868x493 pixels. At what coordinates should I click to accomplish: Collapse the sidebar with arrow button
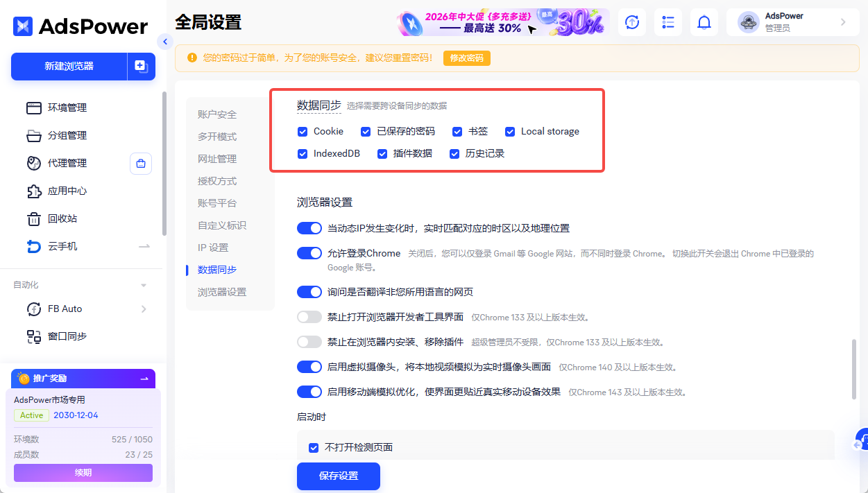(x=164, y=42)
